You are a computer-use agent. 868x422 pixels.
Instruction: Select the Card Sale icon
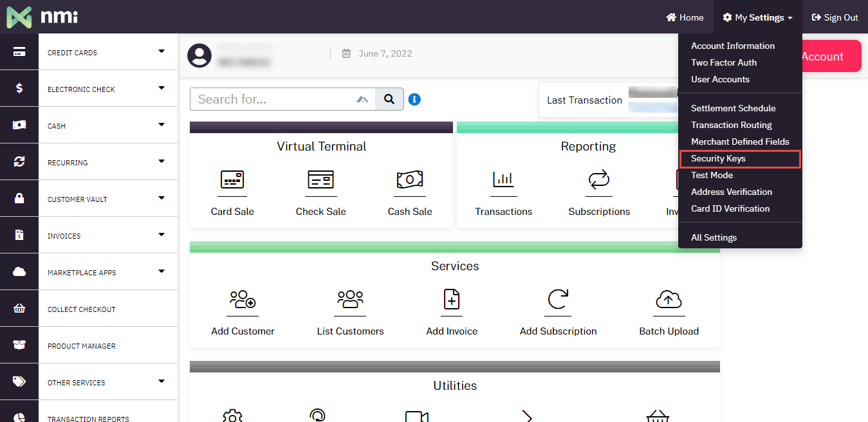click(x=232, y=181)
